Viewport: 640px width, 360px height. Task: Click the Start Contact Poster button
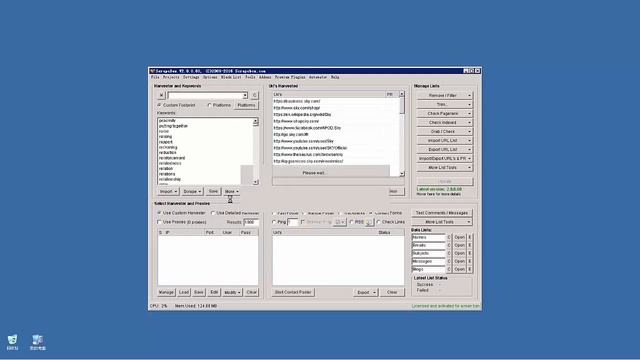(293, 292)
